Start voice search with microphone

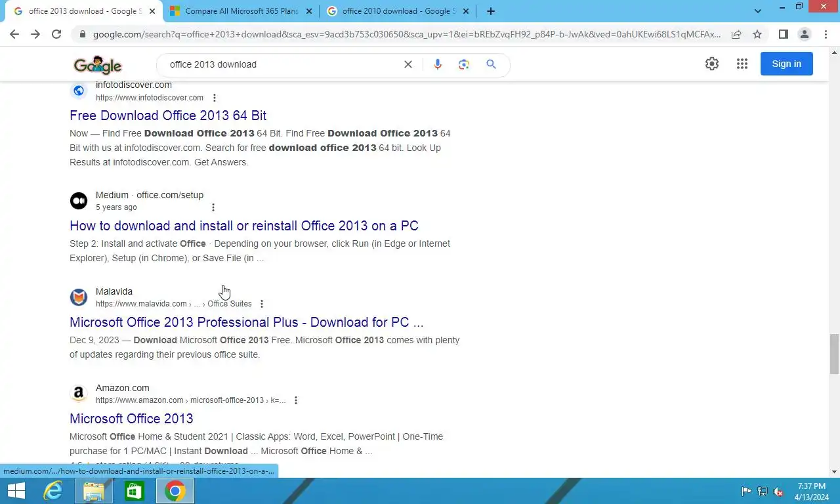(x=438, y=64)
